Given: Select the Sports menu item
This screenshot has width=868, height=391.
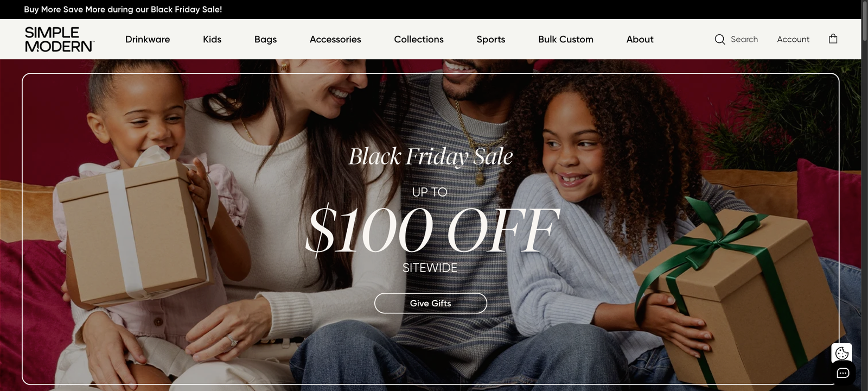Looking at the screenshot, I should (491, 39).
